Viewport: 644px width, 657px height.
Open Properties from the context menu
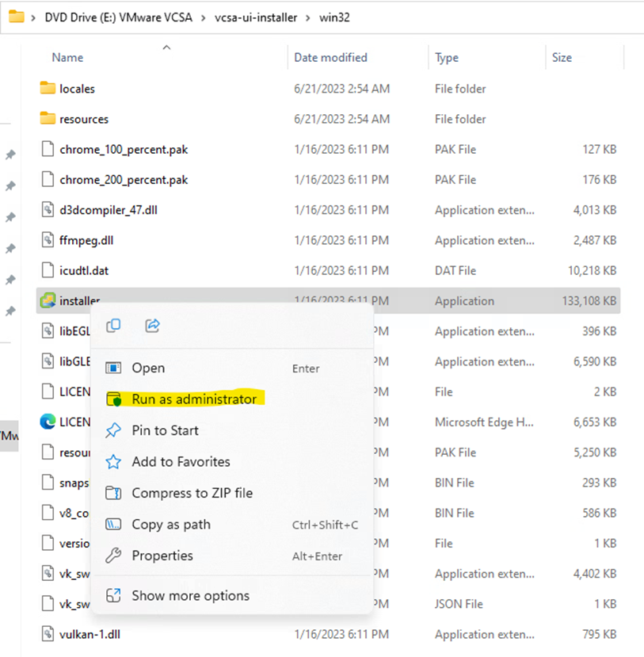(162, 556)
